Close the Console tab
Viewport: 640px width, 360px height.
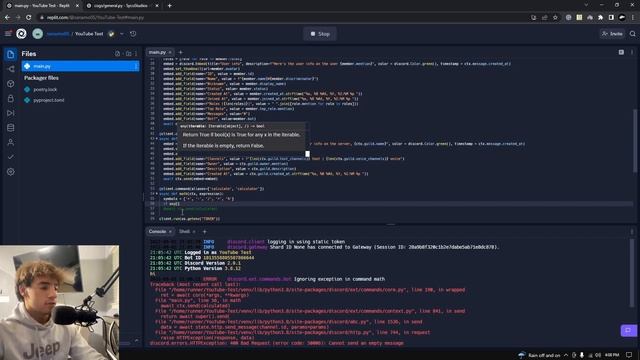pyautogui.click(x=171, y=231)
